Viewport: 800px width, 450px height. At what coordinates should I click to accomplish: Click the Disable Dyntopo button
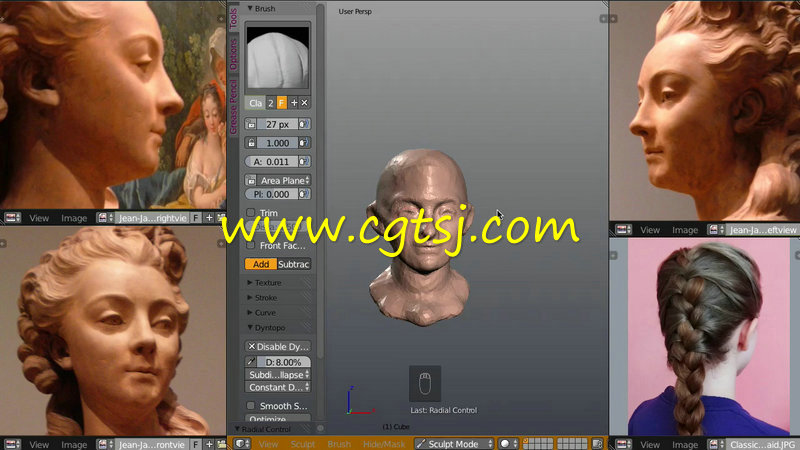click(278, 346)
